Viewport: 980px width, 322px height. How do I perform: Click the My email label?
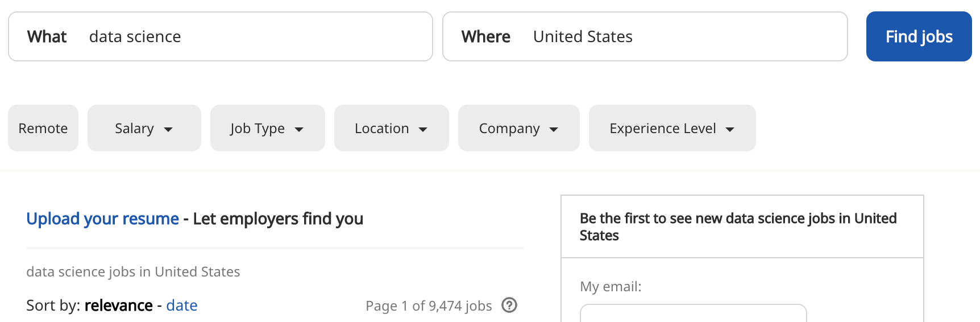[610, 287]
